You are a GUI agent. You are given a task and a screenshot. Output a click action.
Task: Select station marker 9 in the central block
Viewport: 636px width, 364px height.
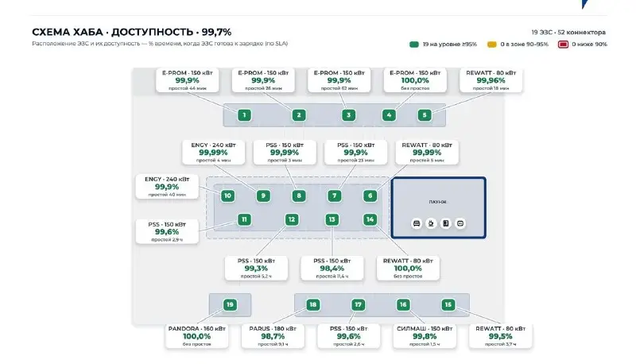(x=263, y=196)
